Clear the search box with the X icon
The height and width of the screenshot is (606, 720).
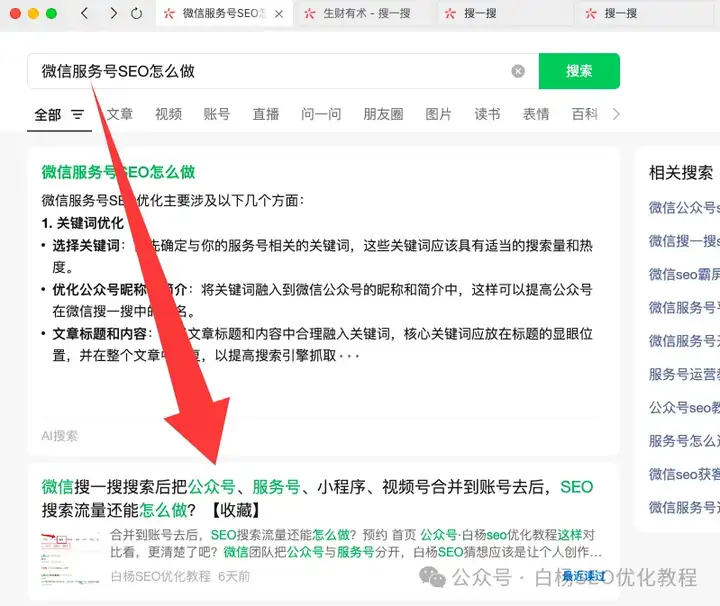pyautogui.click(x=518, y=71)
